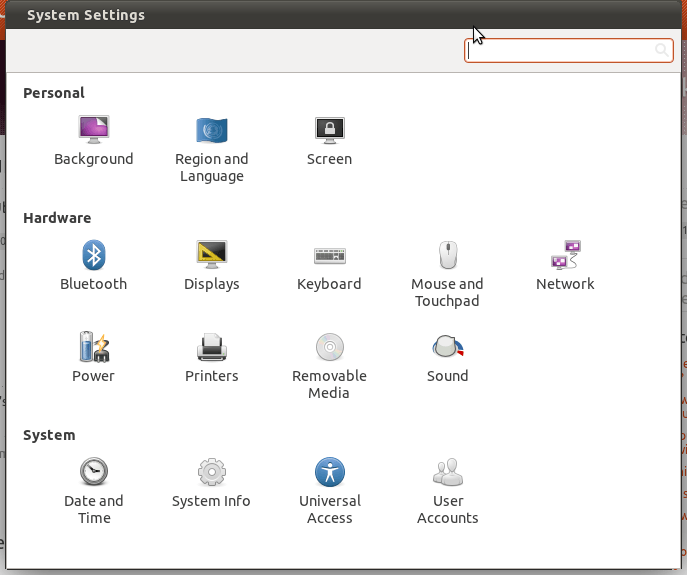Click the magnifier icon in search box
The image size is (687, 575).
[x=662, y=50]
